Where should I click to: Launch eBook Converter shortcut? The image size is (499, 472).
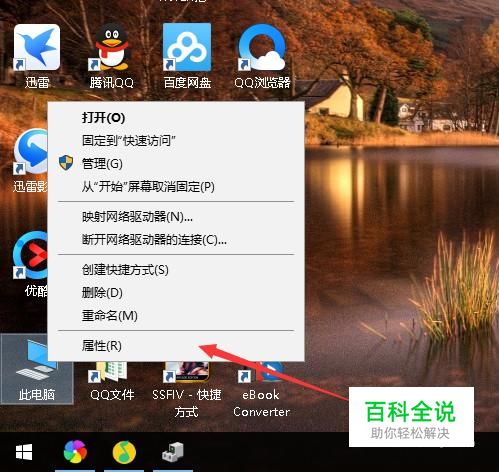pyautogui.click(x=261, y=390)
